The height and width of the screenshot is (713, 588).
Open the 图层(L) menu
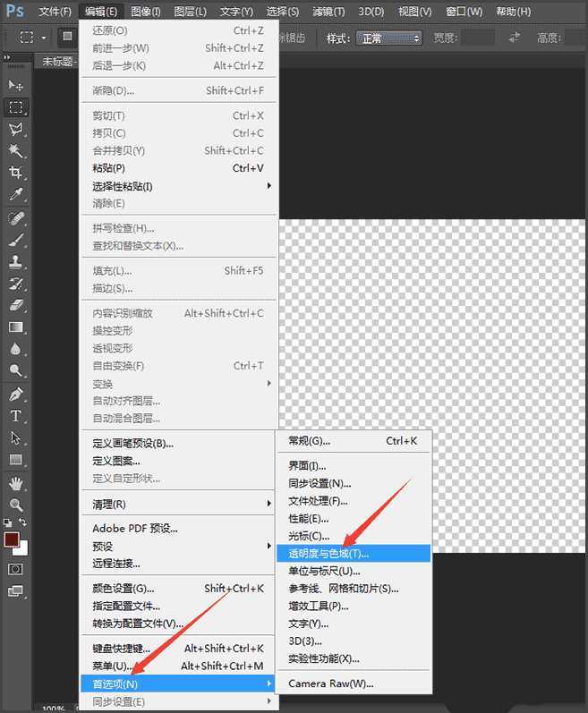(x=190, y=12)
